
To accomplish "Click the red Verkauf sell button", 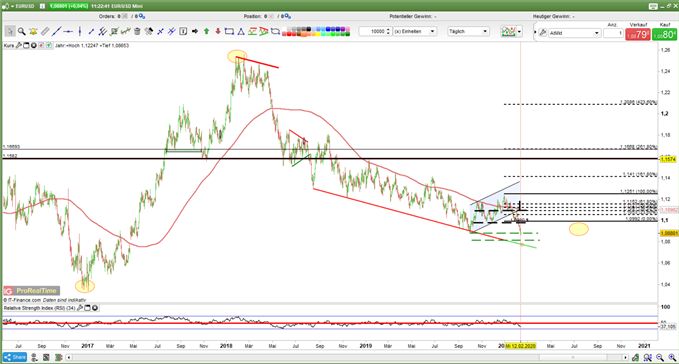I will click(638, 34).
